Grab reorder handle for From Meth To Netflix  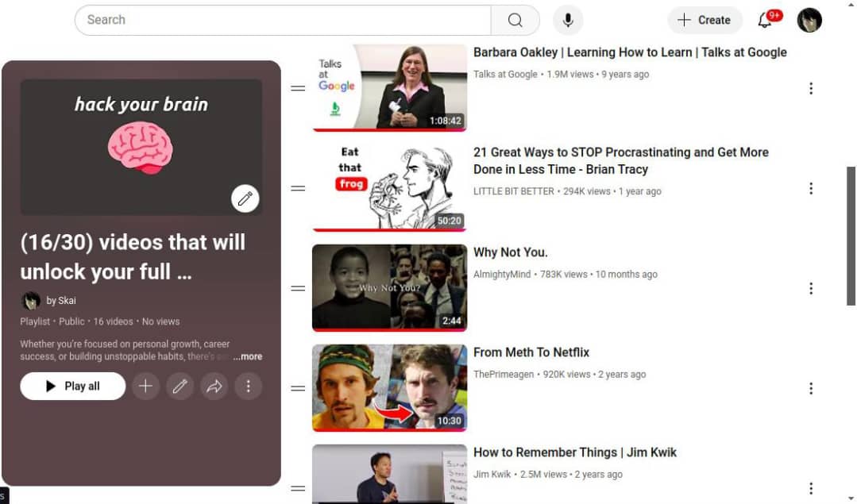(298, 388)
